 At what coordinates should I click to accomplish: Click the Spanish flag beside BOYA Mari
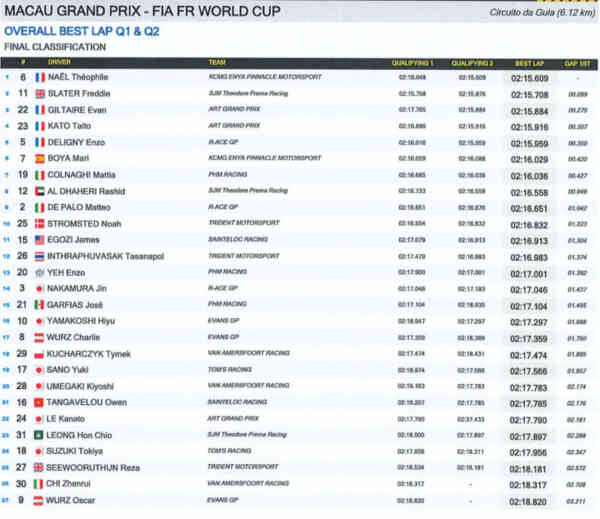click(x=40, y=158)
